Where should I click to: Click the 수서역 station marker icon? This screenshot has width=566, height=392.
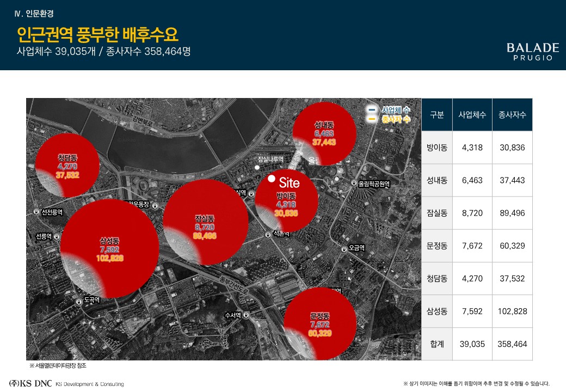coord(246,315)
